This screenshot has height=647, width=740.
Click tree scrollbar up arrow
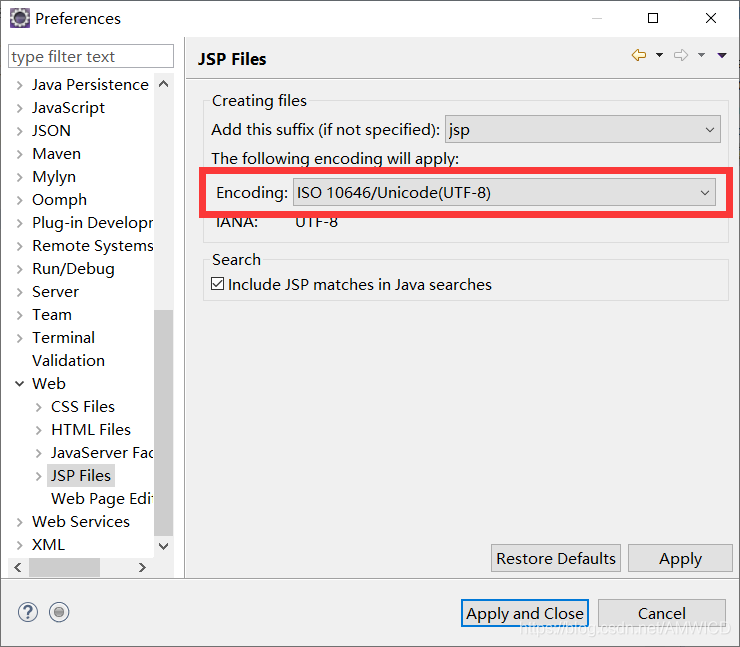[164, 84]
